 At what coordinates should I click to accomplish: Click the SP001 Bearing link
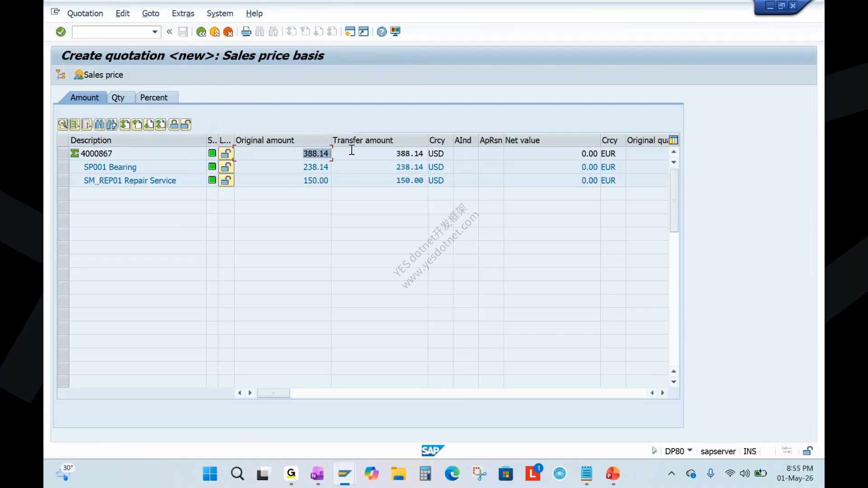point(110,167)
